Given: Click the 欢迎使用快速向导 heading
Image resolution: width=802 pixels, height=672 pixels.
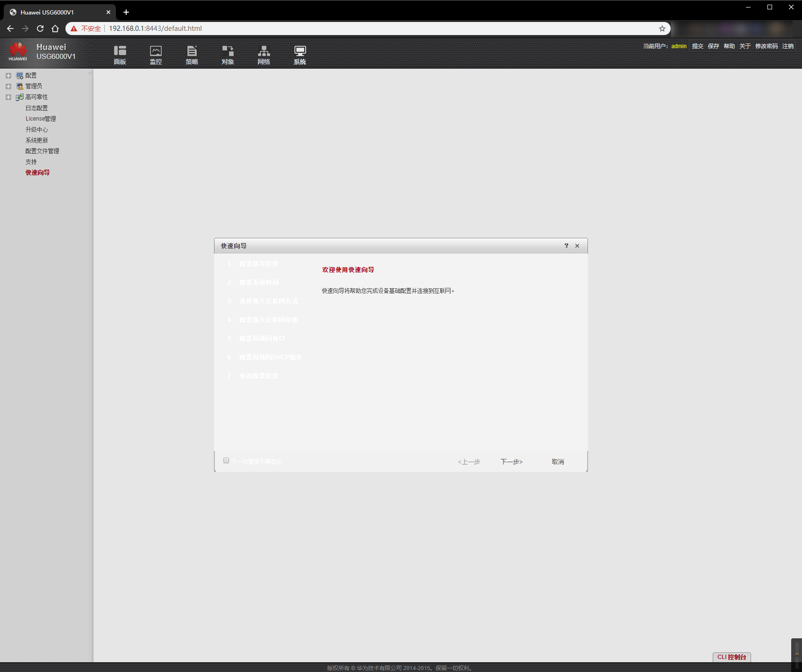Looking at the screenshot, I should (x=348, y=270).
